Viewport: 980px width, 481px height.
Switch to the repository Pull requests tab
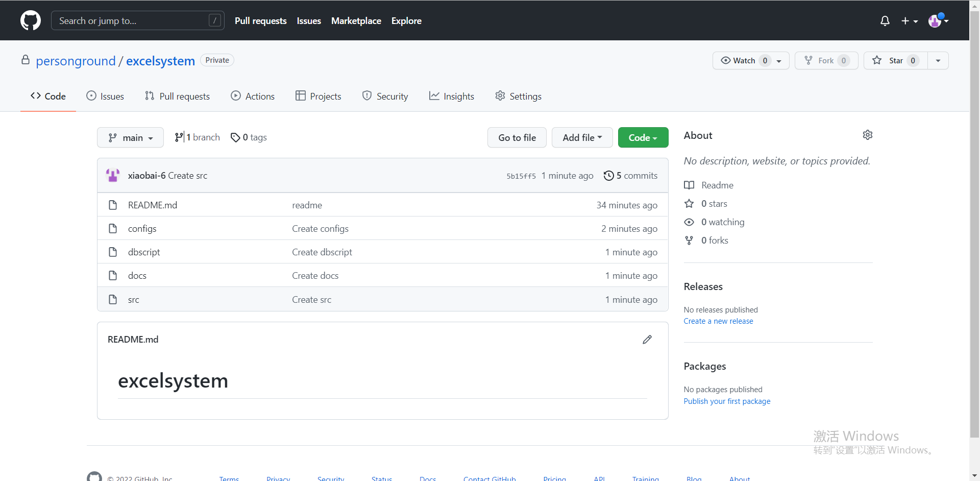pos(177,96)
